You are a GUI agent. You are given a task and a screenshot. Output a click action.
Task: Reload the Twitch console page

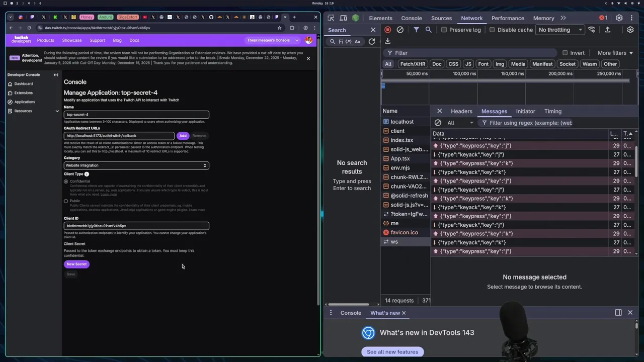29,28
